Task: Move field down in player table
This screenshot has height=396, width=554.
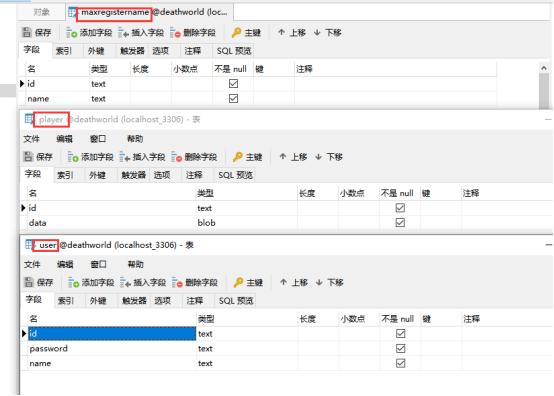Action: click(329, 156)
